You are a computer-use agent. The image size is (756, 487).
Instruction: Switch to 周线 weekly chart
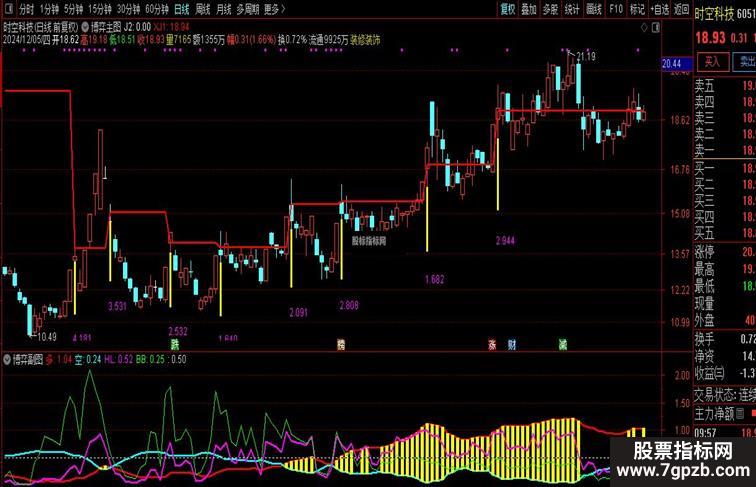[203, 9]
